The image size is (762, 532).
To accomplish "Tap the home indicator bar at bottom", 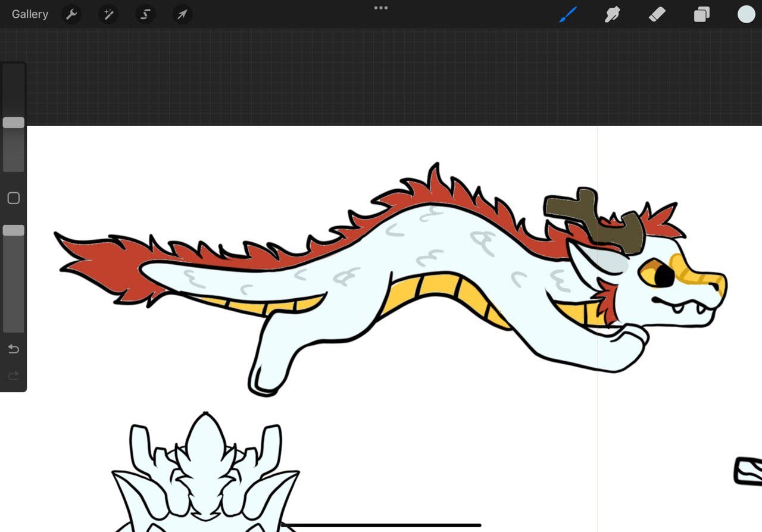I will (381, 525).
